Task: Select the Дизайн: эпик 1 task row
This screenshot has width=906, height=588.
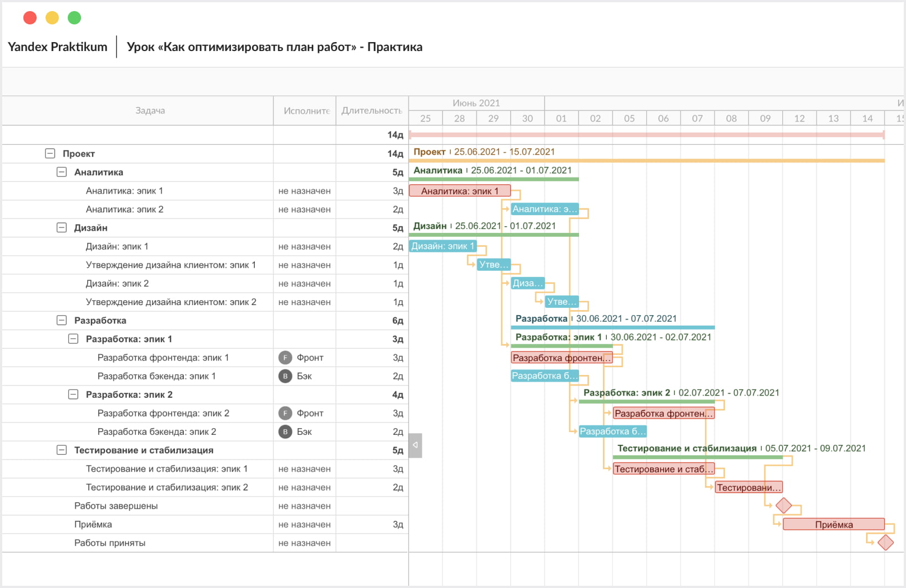Action: 117,246
